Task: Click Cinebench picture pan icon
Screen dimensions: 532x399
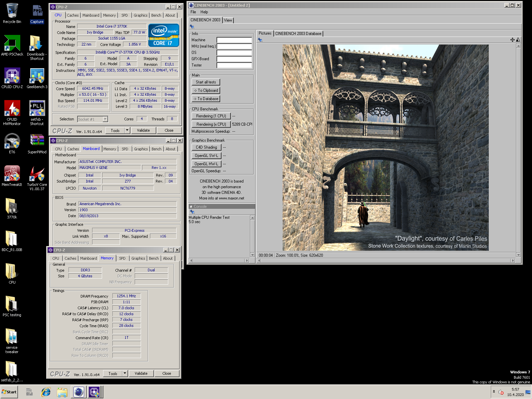Action: click(512, 40)
